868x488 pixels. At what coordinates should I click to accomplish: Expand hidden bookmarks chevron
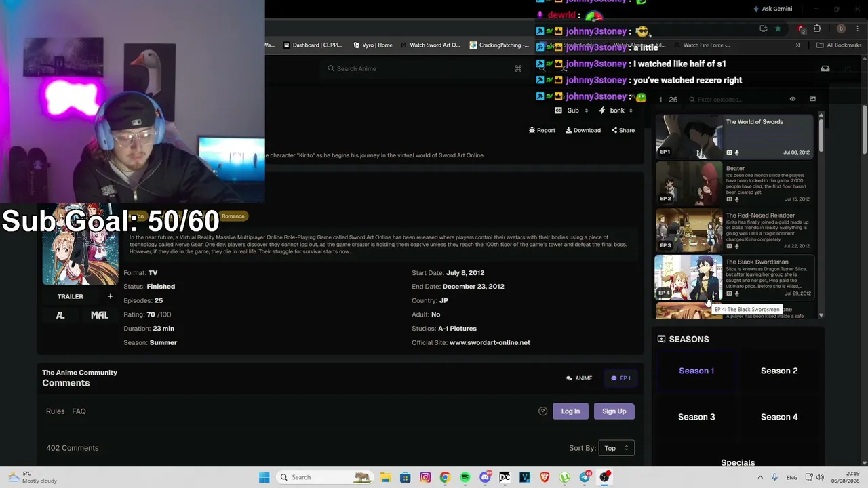[798, 45]
